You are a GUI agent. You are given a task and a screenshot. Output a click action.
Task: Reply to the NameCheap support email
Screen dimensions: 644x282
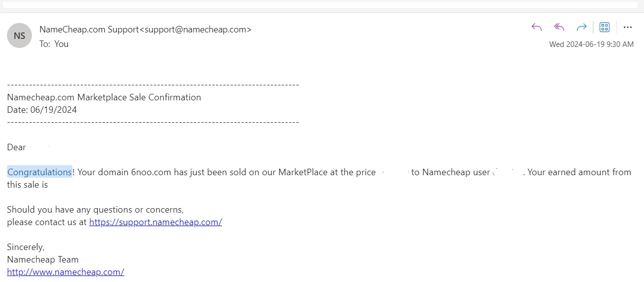(x=537, y=27)
